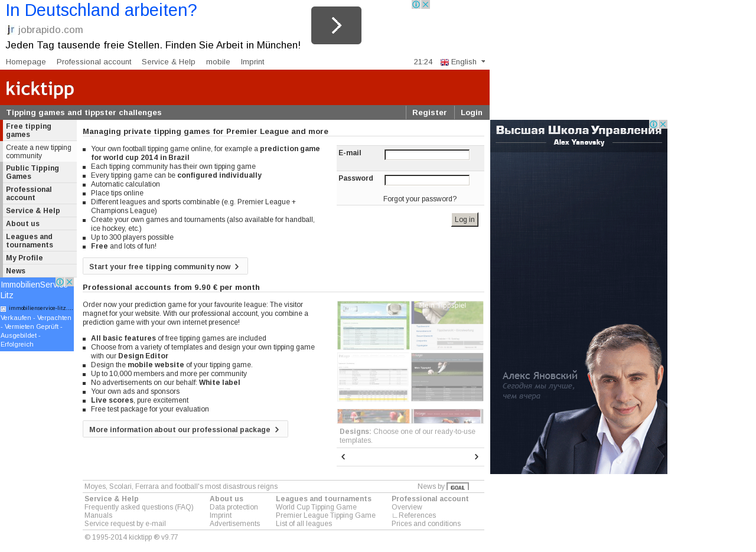
Task: Open mobile in top menu
Action: pyautogui.click(x=218, y=62)
